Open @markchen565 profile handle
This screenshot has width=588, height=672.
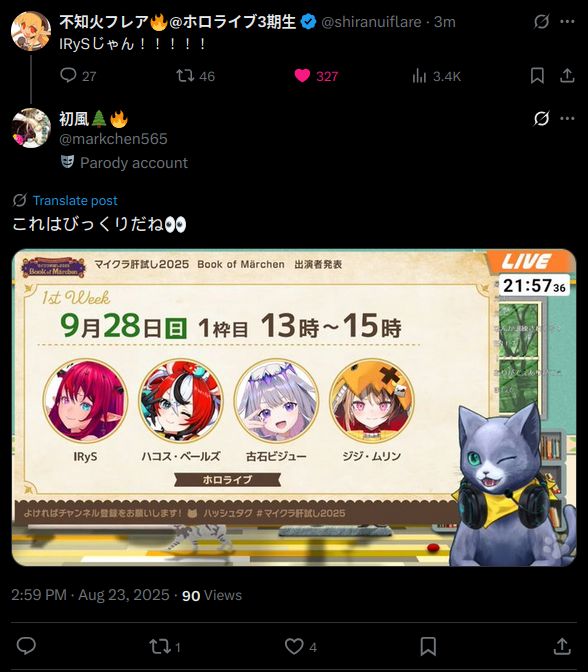click(x=113, y=139)
